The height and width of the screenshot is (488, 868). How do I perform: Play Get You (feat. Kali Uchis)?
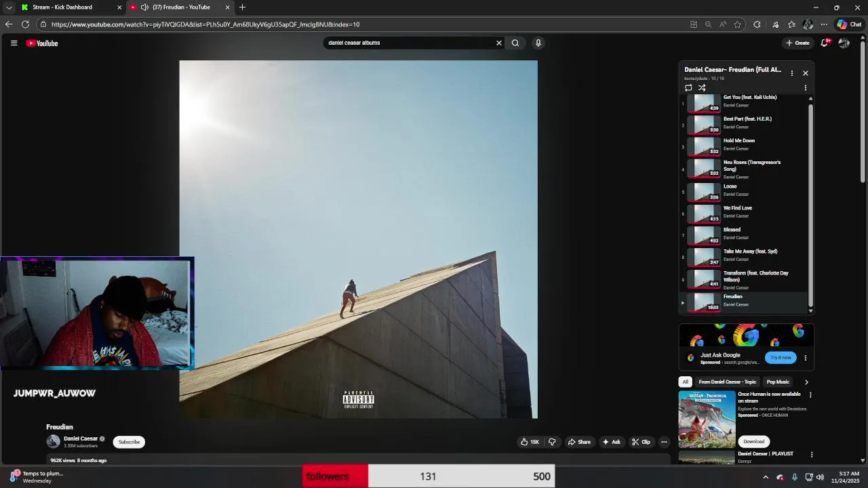click(x=744, y=103)
